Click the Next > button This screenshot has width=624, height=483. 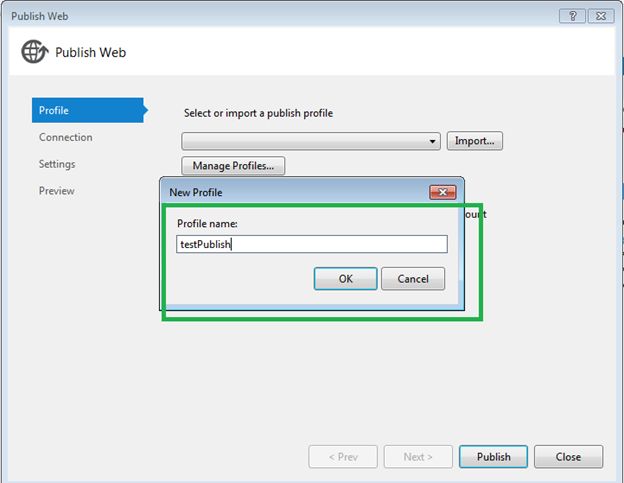[x=418, y=457]
